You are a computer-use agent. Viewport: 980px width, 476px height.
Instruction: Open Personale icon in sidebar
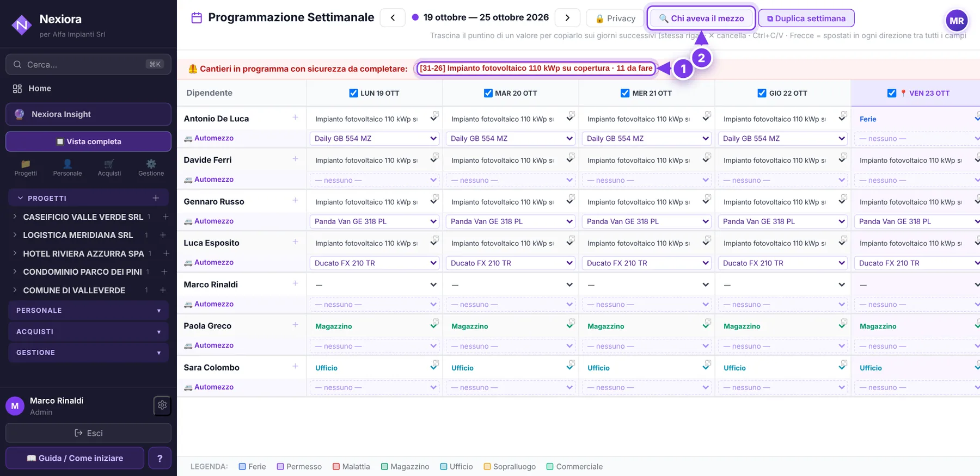(x=68, y=164)
